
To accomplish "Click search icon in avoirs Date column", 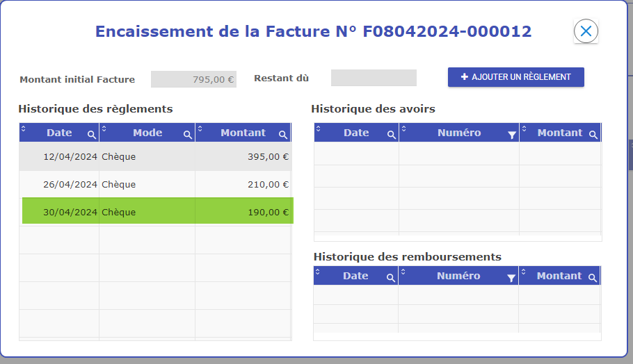I will point(391,135).
